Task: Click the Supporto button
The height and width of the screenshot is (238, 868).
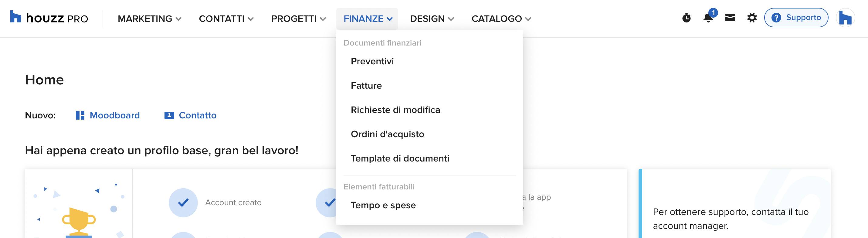Action: (x=796, y=18)
